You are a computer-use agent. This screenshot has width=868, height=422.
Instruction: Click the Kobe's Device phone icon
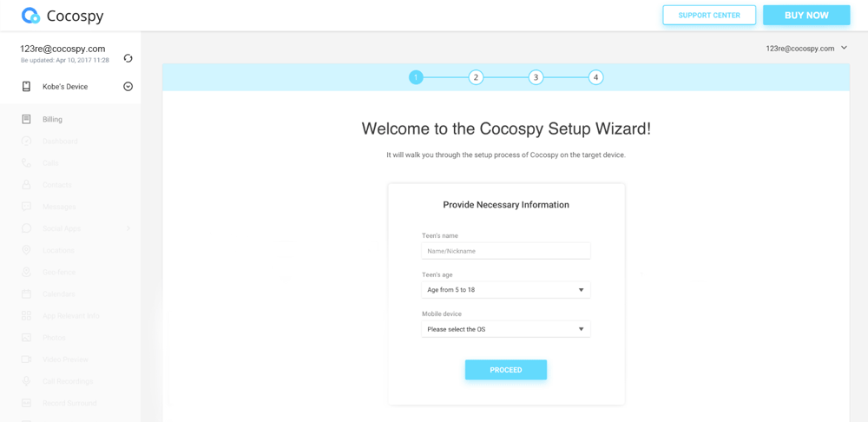click(26, 86)
